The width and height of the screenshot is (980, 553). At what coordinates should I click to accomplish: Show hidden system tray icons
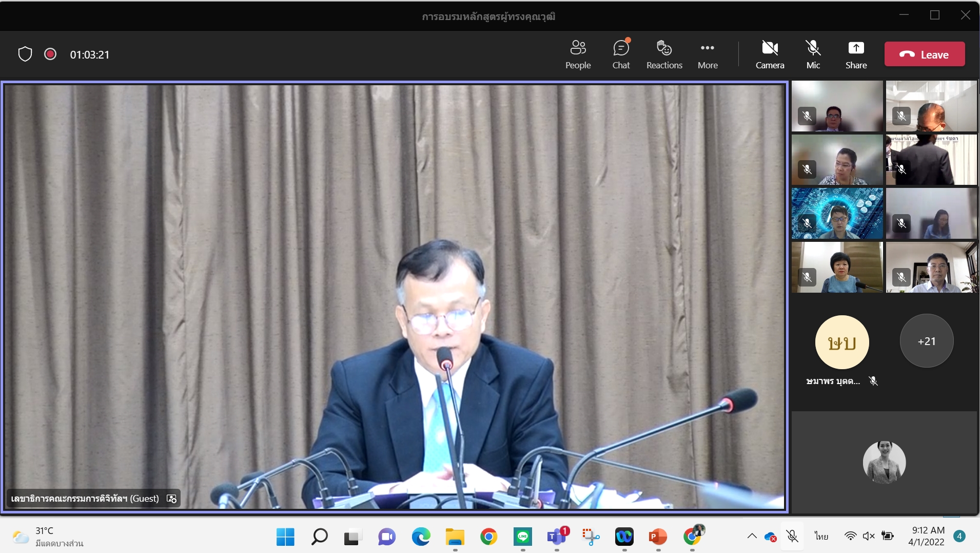click(752, 536)
